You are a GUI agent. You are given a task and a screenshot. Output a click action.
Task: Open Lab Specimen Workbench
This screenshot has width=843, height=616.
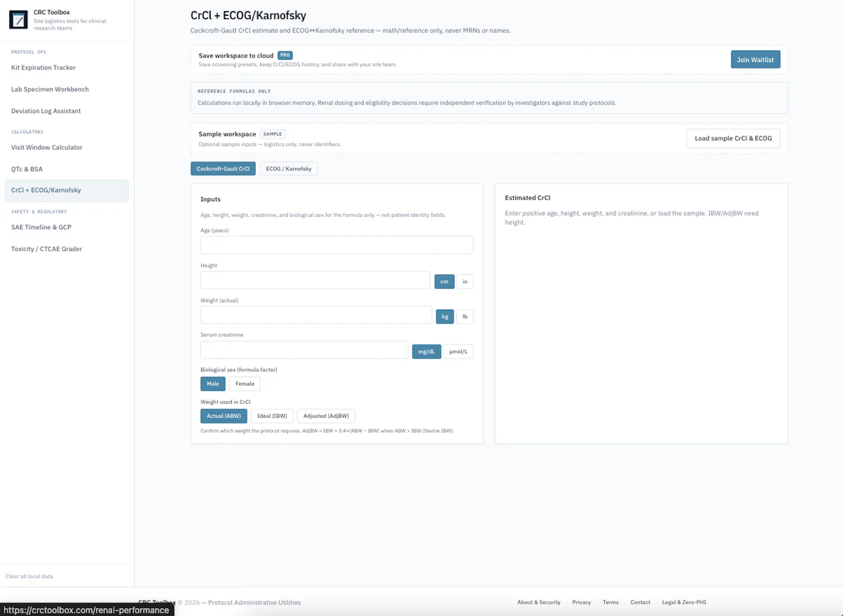tap(50, 89)
